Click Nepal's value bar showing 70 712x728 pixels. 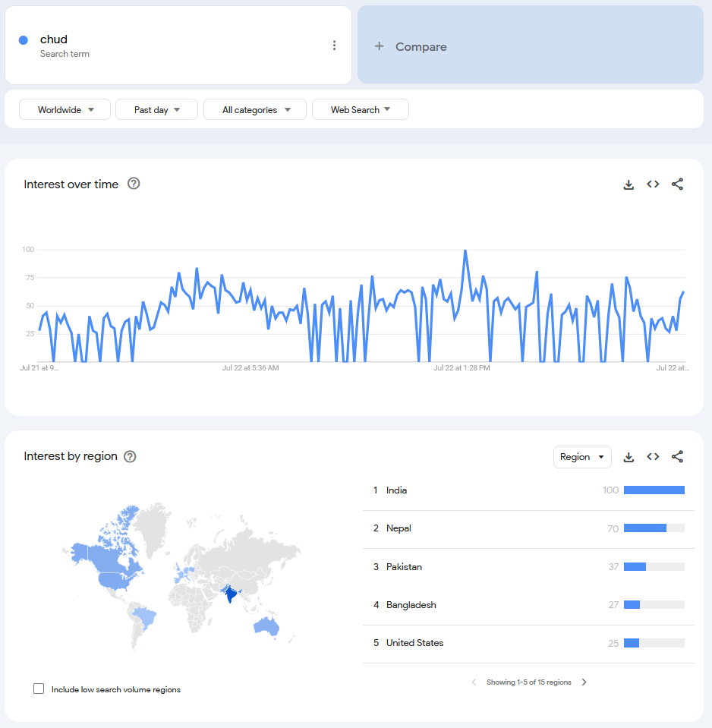pyautogui.click(x=654, y=528)
